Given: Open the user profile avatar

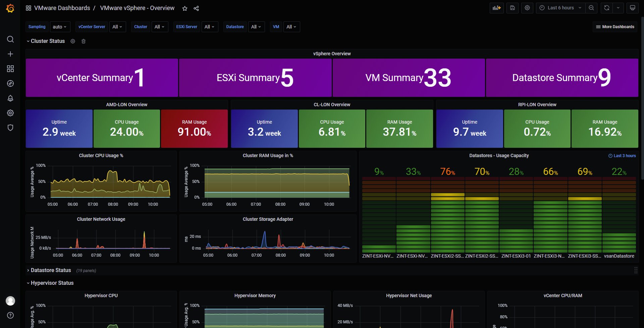Looking at the screenshot, I should click(x=10, y=301).
